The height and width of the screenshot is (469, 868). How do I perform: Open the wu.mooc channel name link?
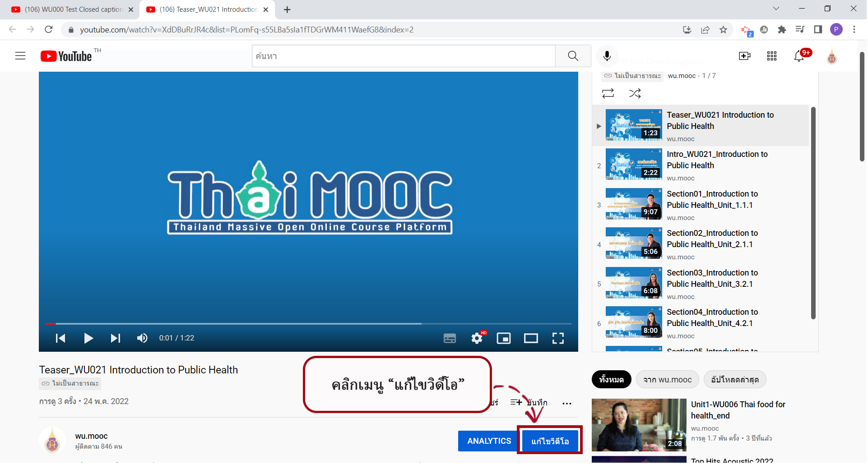point(91,436)
